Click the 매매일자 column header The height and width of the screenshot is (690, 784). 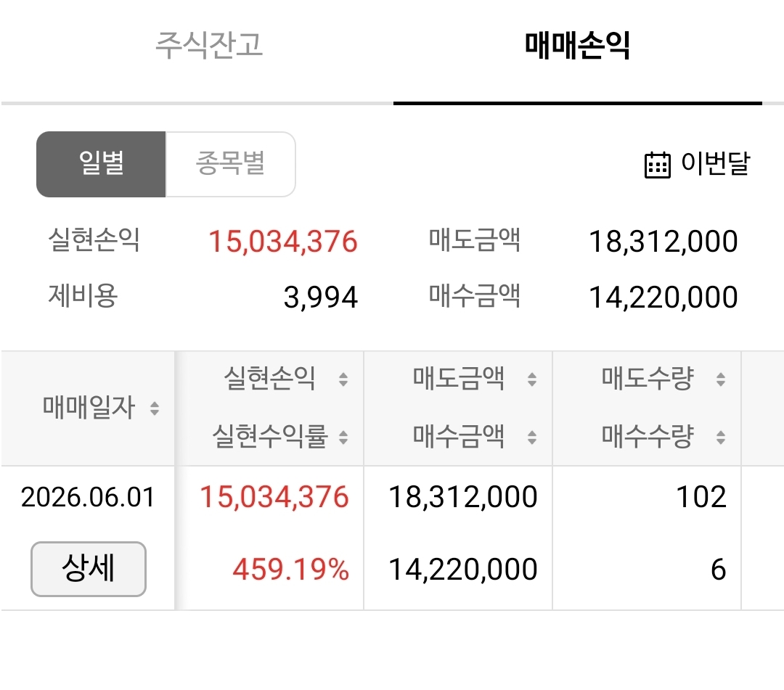point(89,408)
